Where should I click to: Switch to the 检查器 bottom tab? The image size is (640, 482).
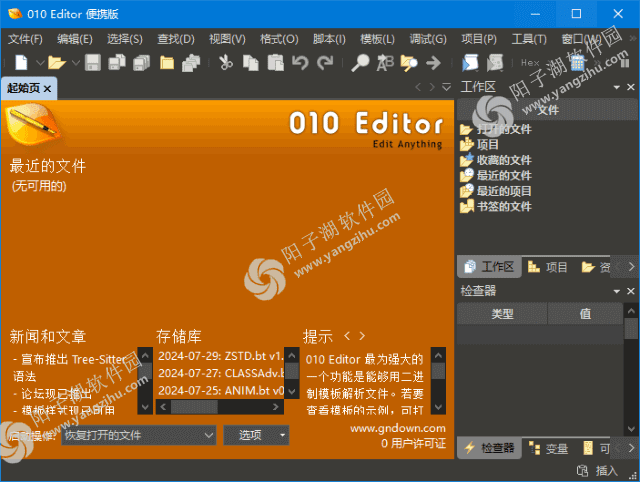tap(489, 448)
